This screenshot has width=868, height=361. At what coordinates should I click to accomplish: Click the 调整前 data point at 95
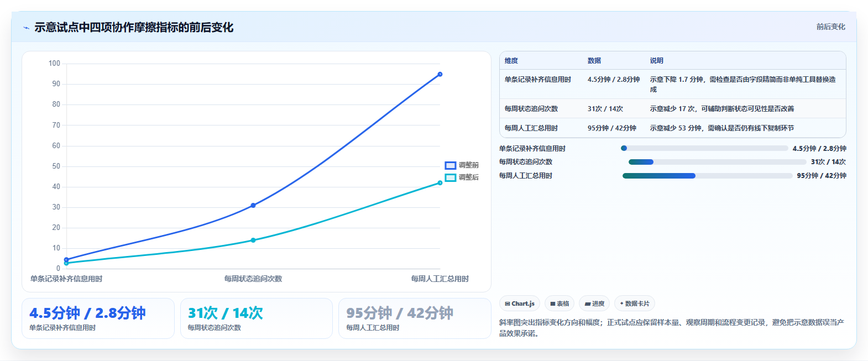[x=440, y=74]
